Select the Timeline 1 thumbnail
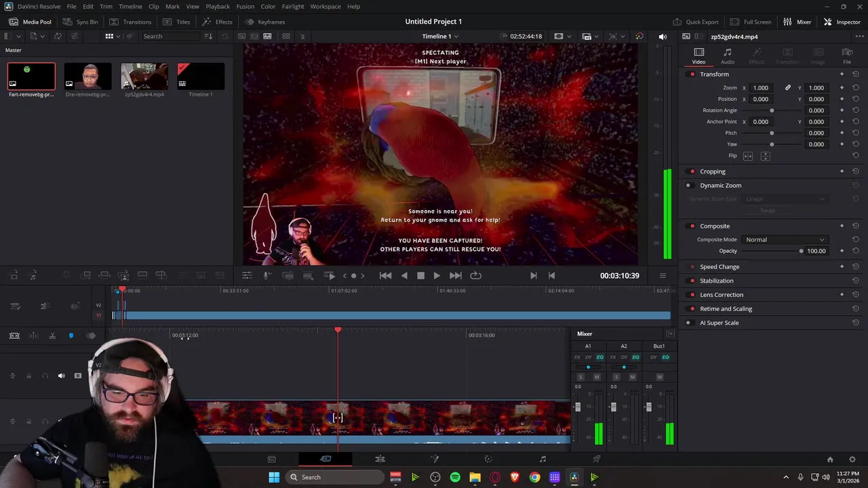The image size is (868, 488). click(201, 77)
